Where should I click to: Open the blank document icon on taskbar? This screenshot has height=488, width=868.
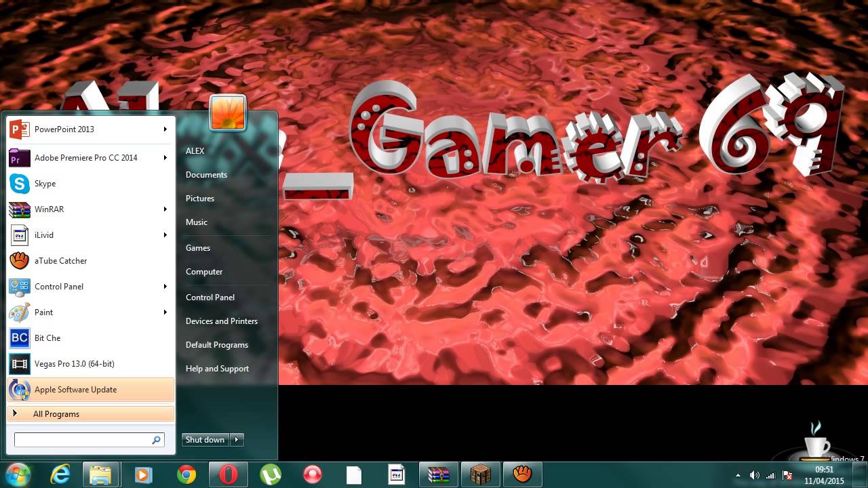pos(354,474)
